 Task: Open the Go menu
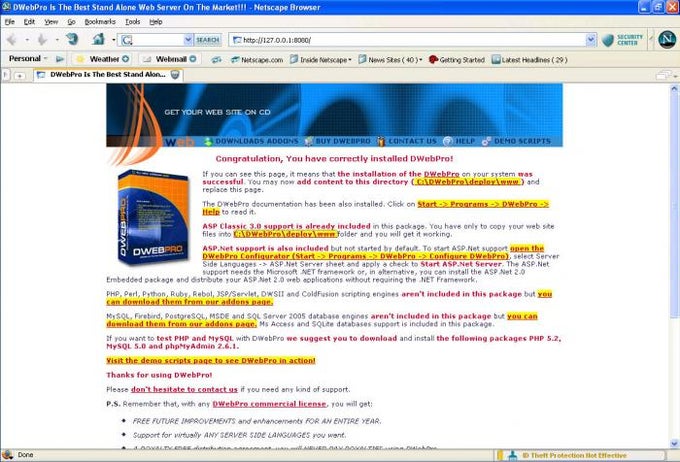tap(71, 22)
